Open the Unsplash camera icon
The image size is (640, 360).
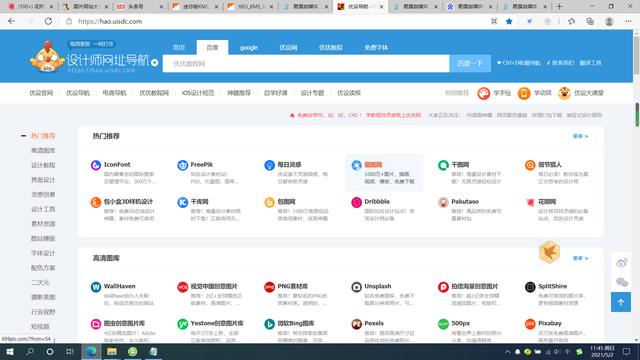[356, 287]
